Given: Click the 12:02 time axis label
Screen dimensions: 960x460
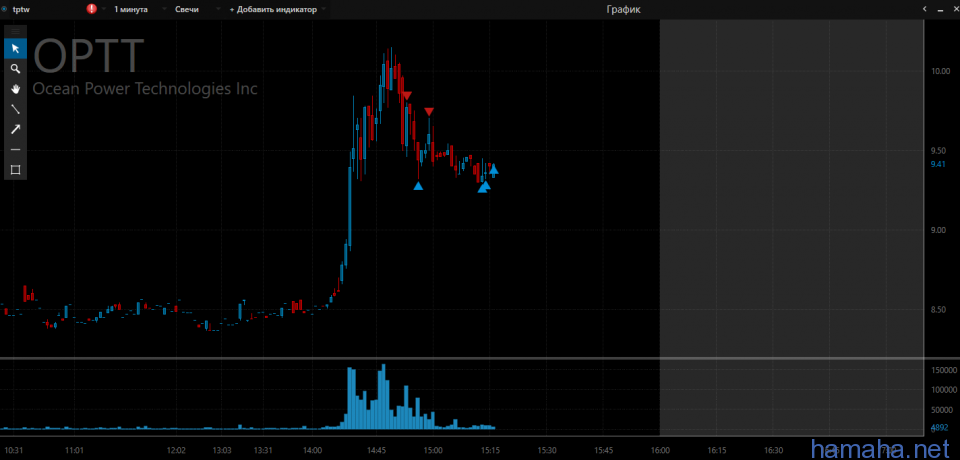Looking at the screenshot, I should click(176, 450).
